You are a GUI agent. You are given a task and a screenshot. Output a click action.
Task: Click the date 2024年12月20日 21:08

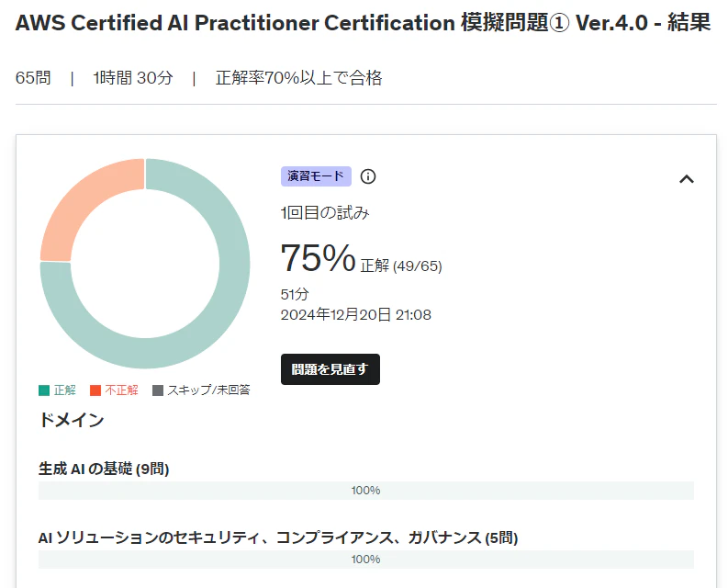click(355, 315)
